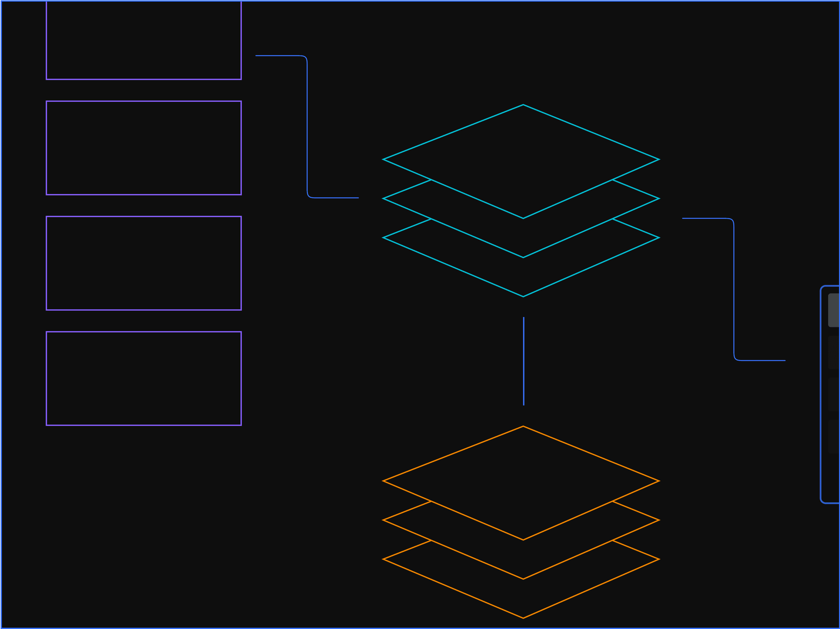Click the topmost partially visible purple rectangle
840x629 pixels.
144,40
